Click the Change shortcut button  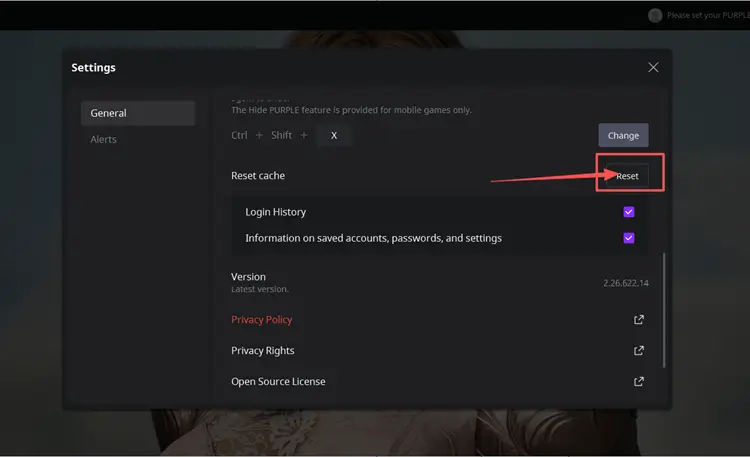[x=623, y=135]
